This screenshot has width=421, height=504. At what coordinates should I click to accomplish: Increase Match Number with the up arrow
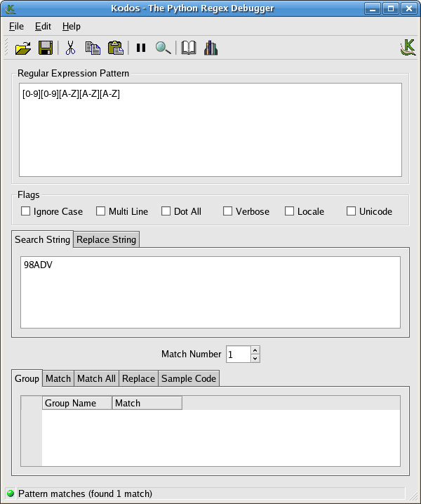255,350
